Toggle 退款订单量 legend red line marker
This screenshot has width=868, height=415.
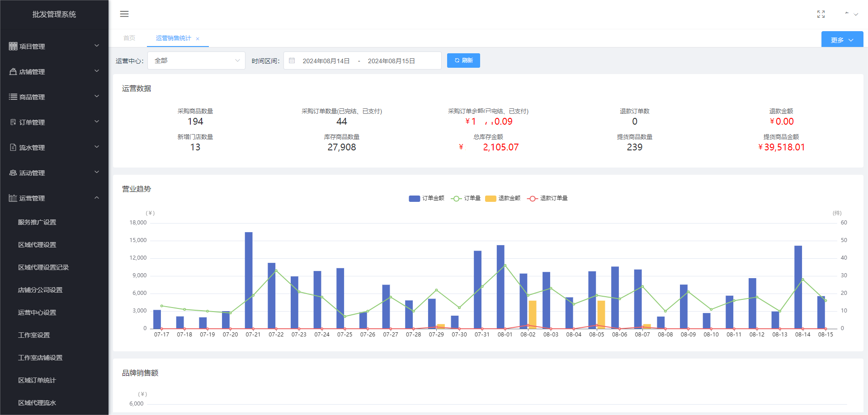[x=533, y=199]
